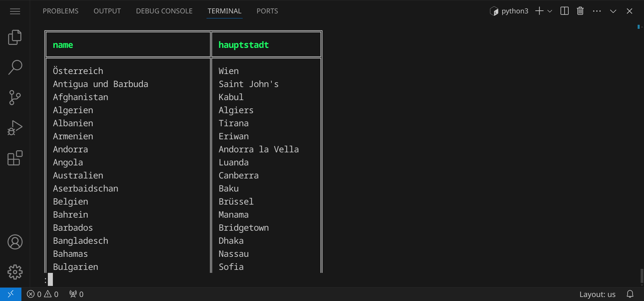Open the Source Control view
This screenshot has width=644, height=301.
15,97
